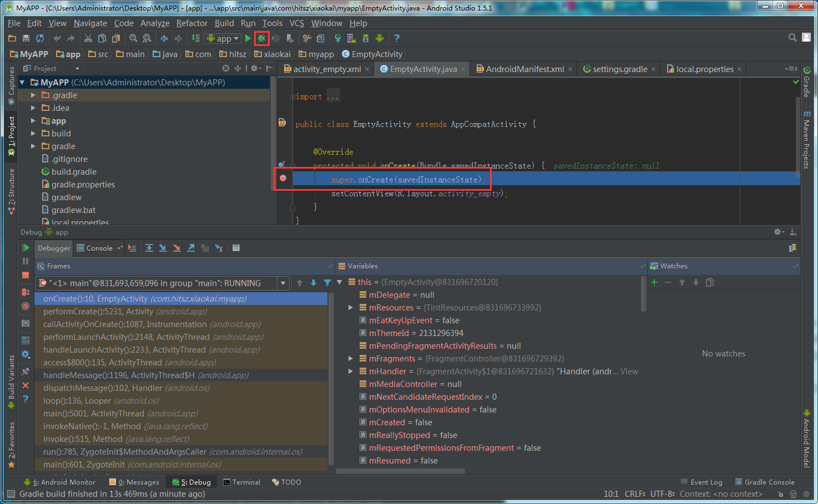This screenshot has width=818, height=504.
Task: Switch to the AndroidManifest.xml tab
Action: (524, 69)
